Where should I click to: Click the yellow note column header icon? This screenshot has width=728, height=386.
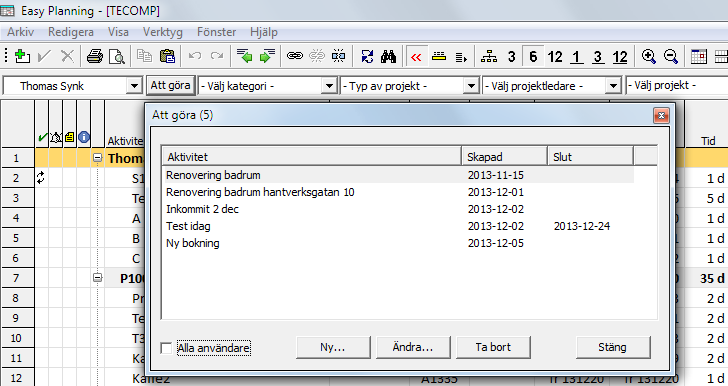(70, 137)
